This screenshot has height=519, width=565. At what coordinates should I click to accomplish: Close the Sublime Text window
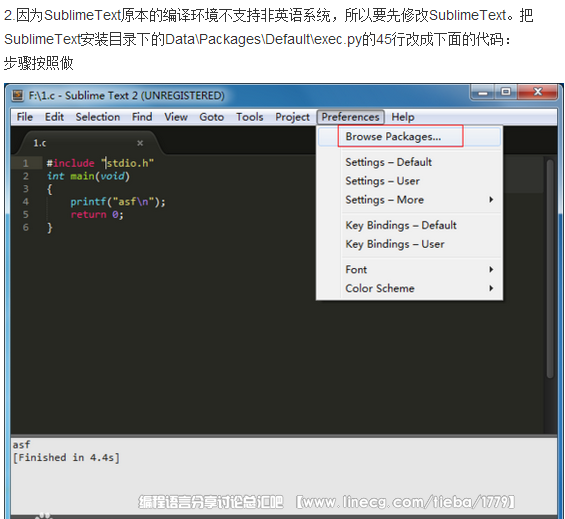pos(538,92)
